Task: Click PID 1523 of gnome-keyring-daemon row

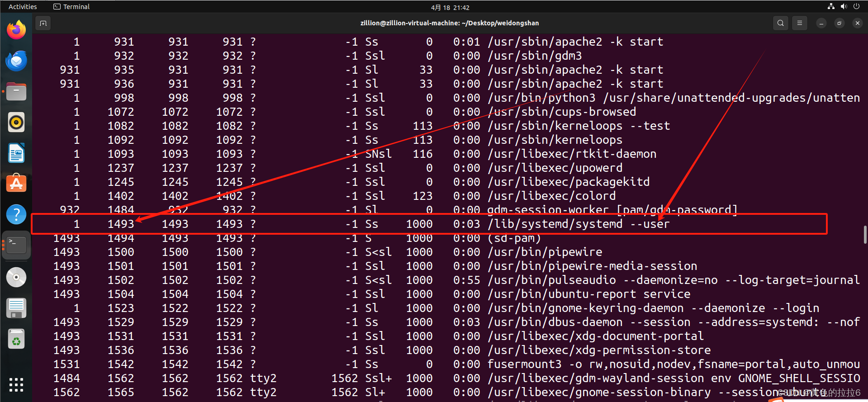Action: [x=121, y=308]
